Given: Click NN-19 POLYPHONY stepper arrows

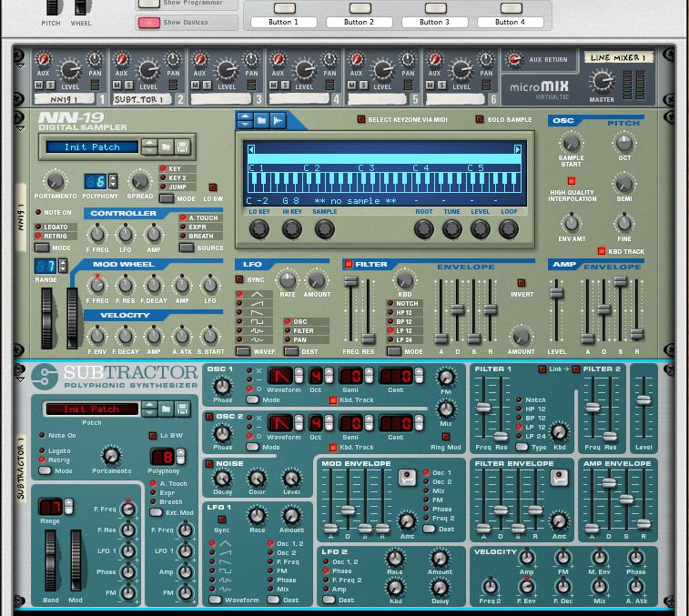Looking at the screenshot, I should click(x=113, y=180).
